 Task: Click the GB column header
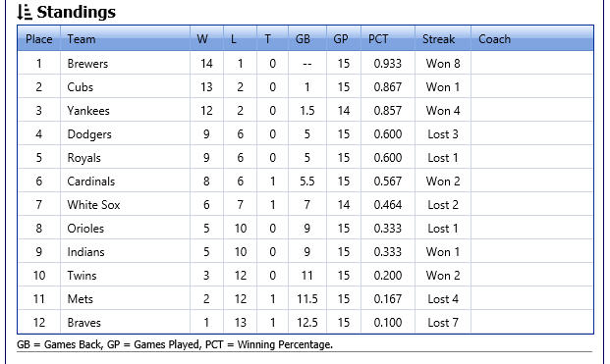pos(307,39)
